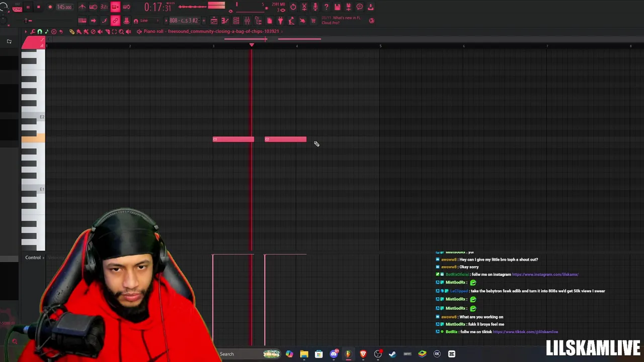Screen dimensions: 644x362
Task: Select the Delete tool in piano roll
Action: (93, 32)
